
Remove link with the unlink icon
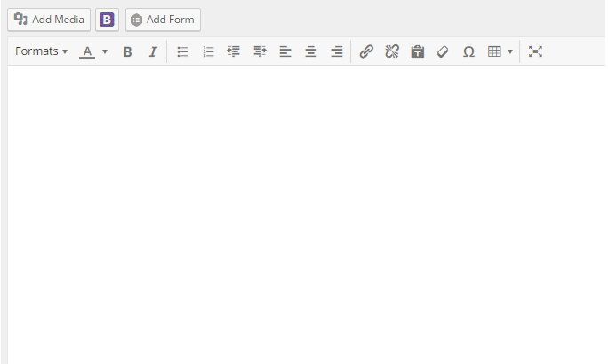coord(391,51)
